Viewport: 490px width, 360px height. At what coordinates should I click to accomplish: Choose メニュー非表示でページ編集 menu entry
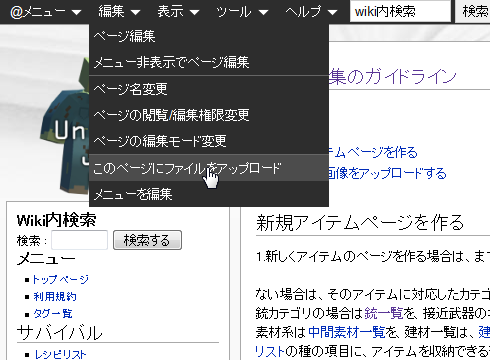209,62
